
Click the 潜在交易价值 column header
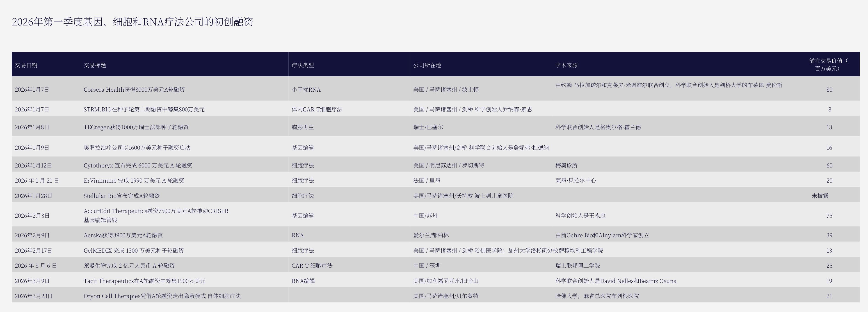[x=829, y=65]
